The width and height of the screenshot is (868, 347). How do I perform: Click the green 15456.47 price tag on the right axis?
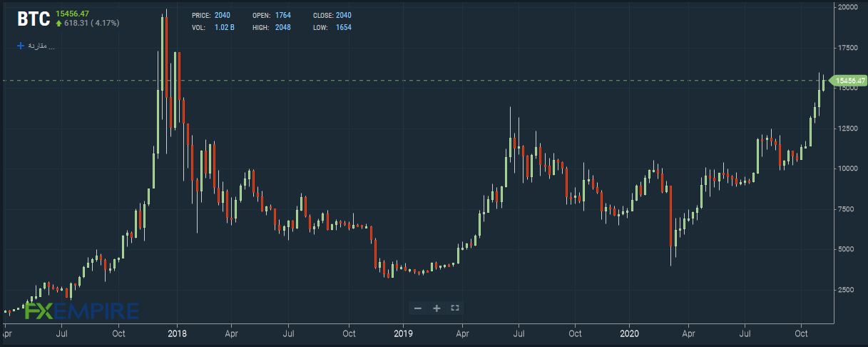click(849, 81)
